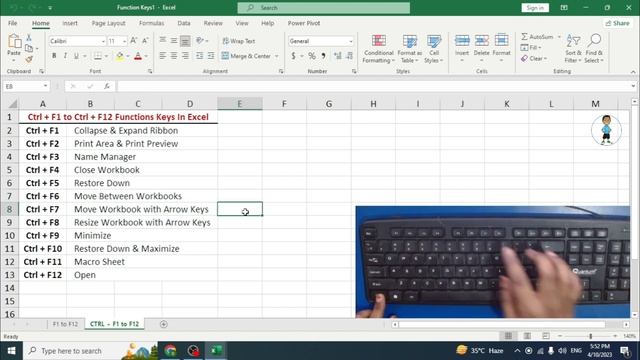The image size is (640, 360).
Task: Open the font size 11 dropdown
Action: tap(124, 41)
